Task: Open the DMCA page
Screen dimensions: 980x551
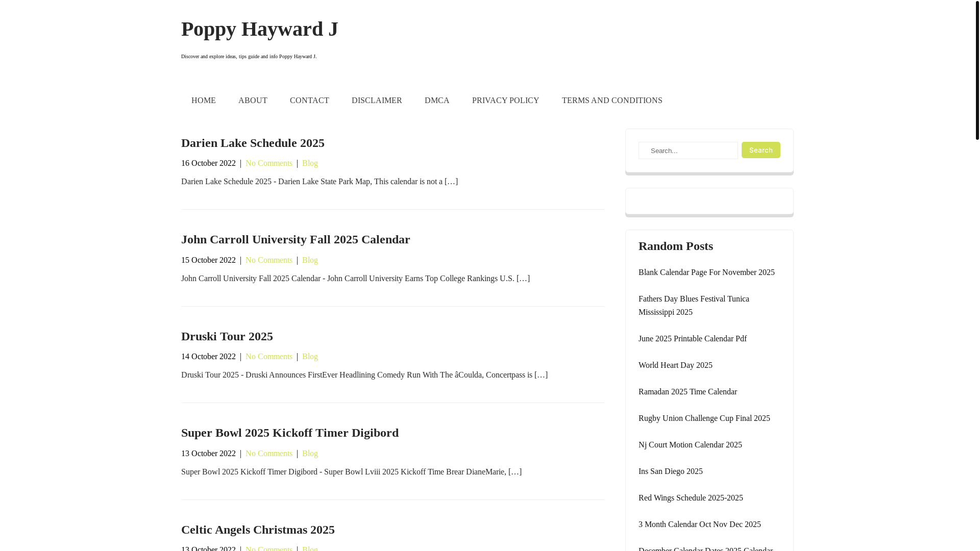Action: [x=437, y=101]
